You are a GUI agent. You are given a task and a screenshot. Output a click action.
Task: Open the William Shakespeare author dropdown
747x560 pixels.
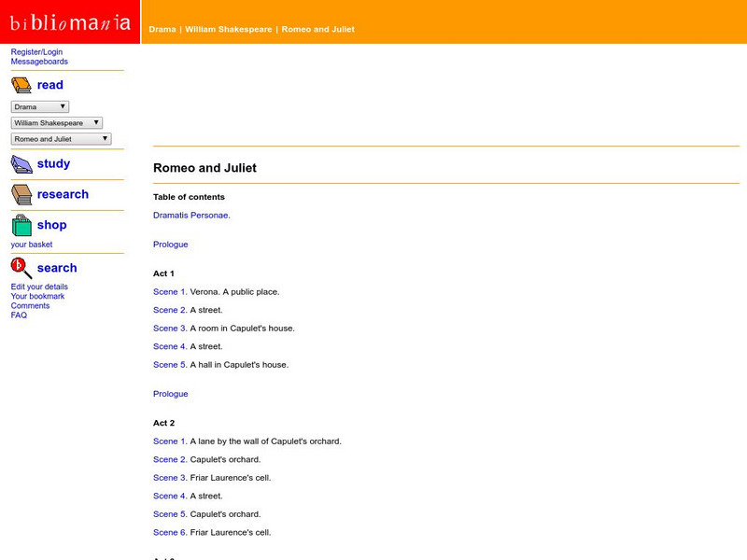(x=56, y=122)
